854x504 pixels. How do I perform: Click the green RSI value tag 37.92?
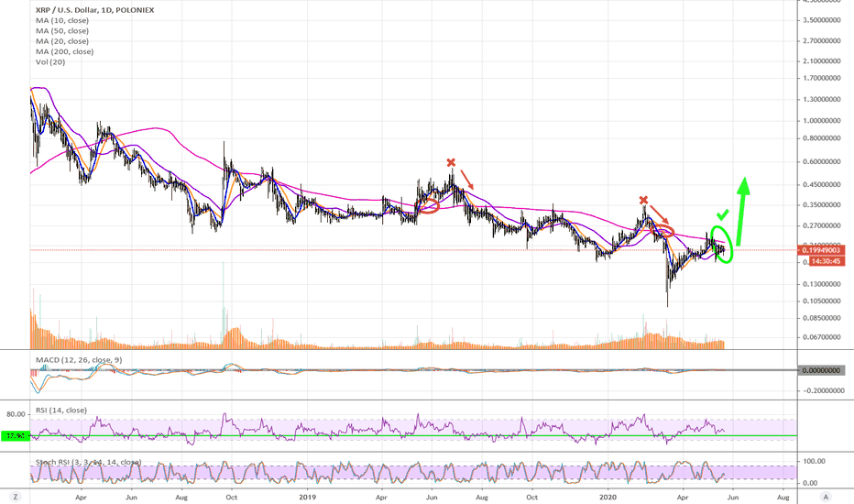pyautogui.click(x=16, y=435)
